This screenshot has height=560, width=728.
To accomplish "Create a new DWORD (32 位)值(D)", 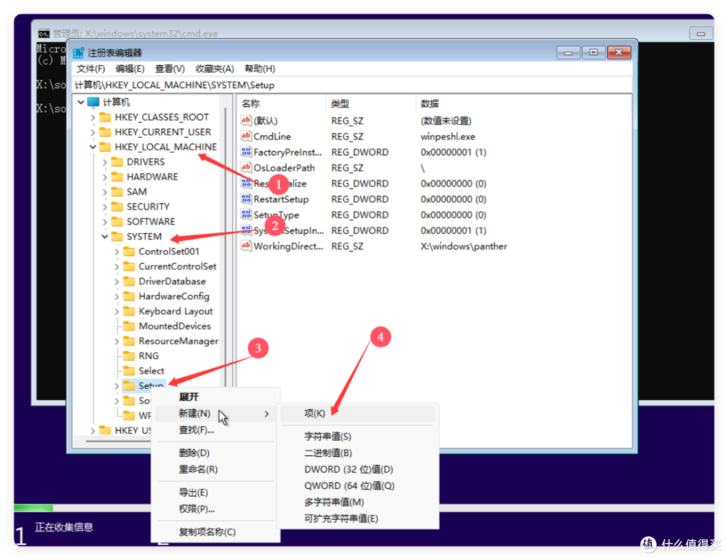I will 357,469.
